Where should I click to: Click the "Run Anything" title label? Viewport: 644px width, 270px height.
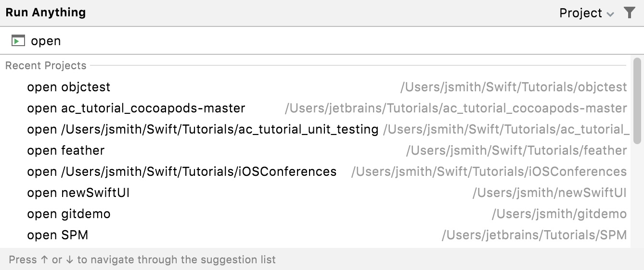[x=46, y=12]
